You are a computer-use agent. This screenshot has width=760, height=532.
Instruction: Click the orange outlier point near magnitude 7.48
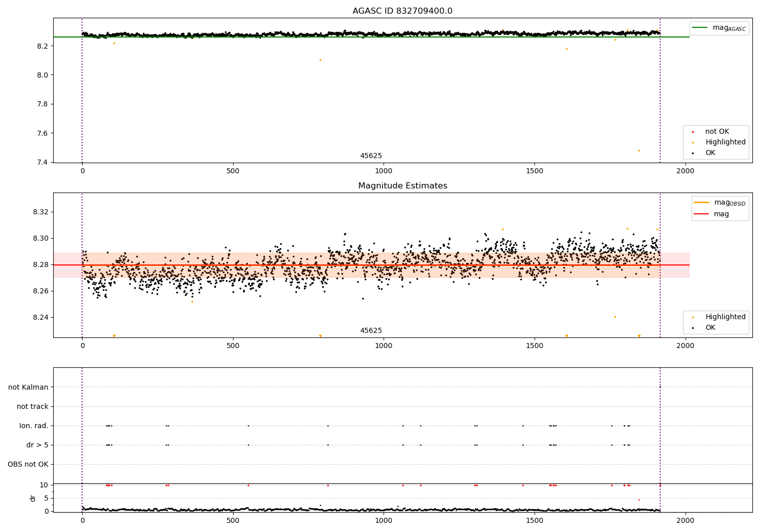pyautogui.click(x=639, y=150)
